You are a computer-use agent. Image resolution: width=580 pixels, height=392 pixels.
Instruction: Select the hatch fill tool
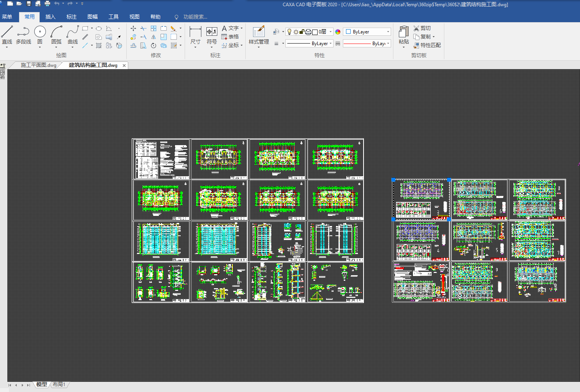tap(99, 45)
